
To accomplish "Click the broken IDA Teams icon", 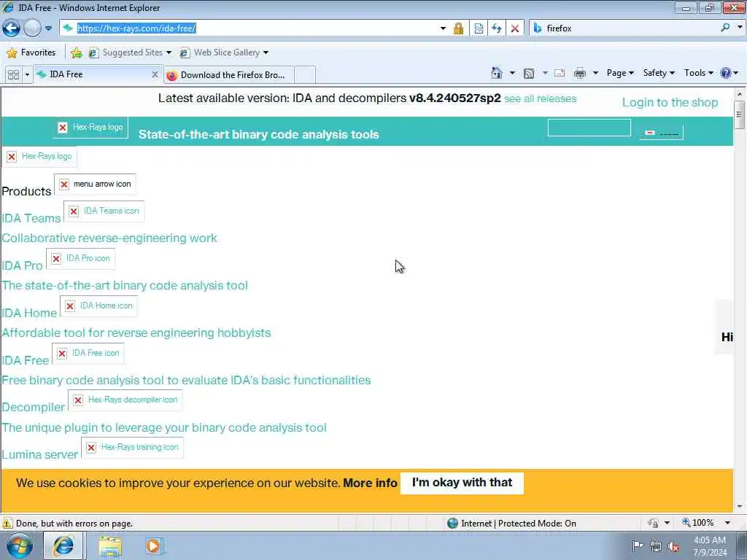I will point(104,211).
